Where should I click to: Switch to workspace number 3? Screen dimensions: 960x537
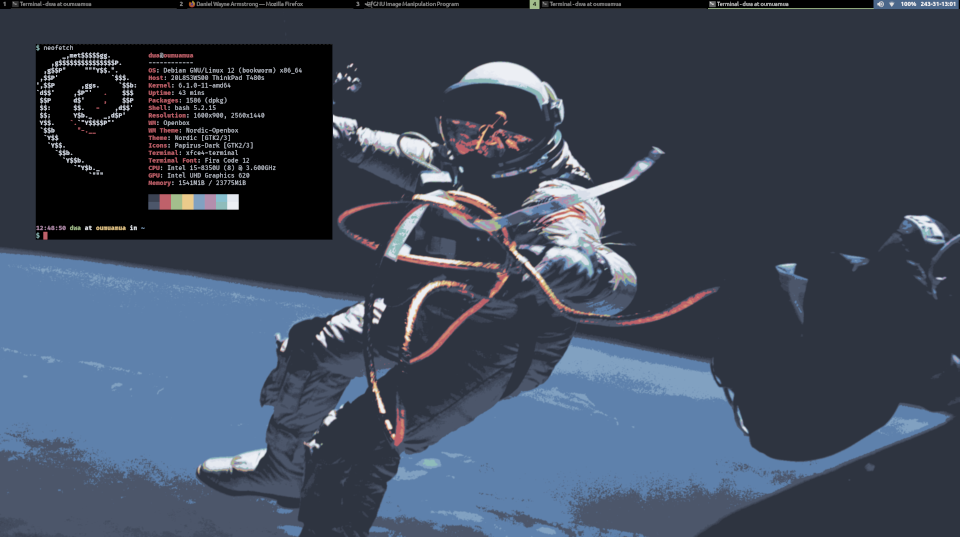pos(357,5)
